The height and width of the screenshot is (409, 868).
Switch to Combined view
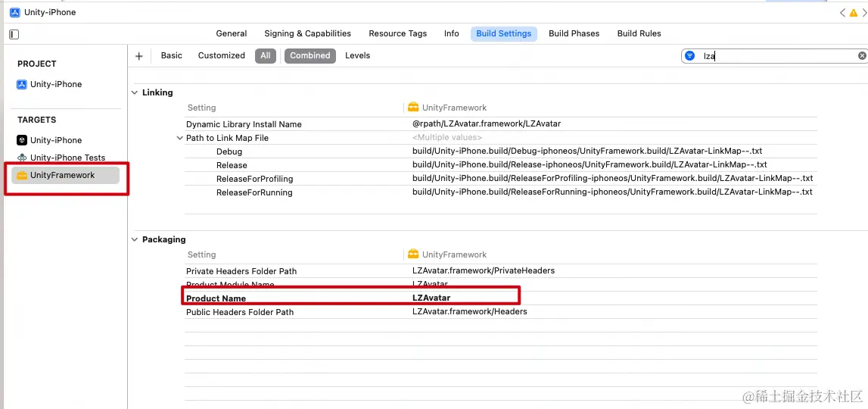(x=310, y=55)
